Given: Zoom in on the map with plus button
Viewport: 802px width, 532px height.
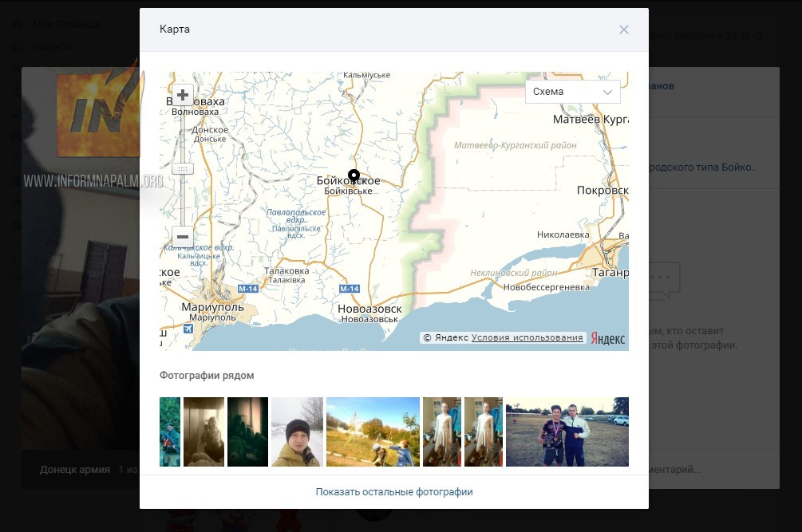Looking at the screenshot, I should pyautogui.click(x=183, y=95).
